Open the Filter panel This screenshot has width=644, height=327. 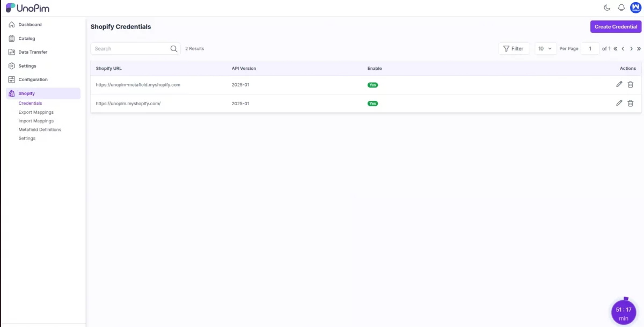coord(514,48)
